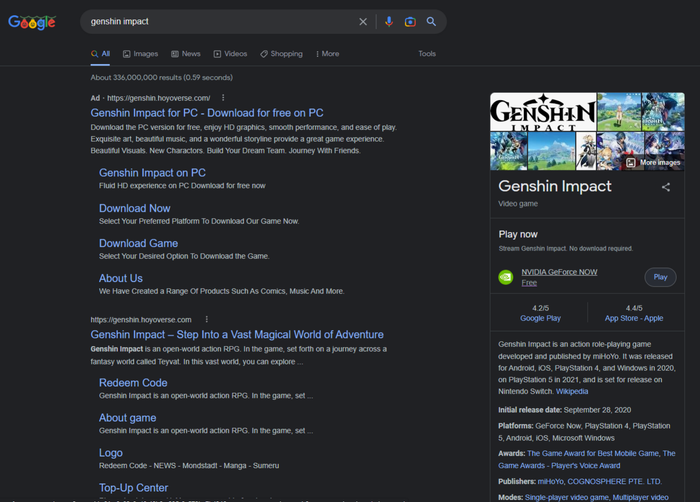Image resolution: width=700 pixels, height=502 pixels.
Task: Open the Wikipedia source link
Action: pyautogui.click(x=572, y=391)
